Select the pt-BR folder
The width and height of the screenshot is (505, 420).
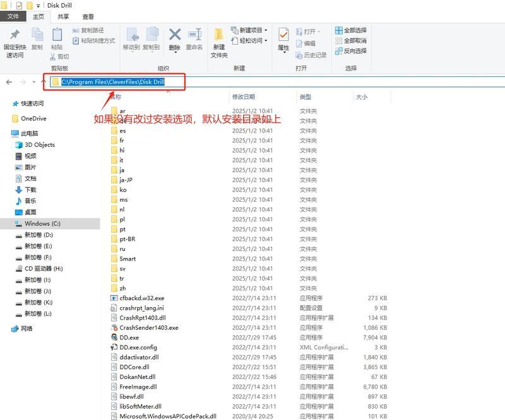(x=124, y=239)
